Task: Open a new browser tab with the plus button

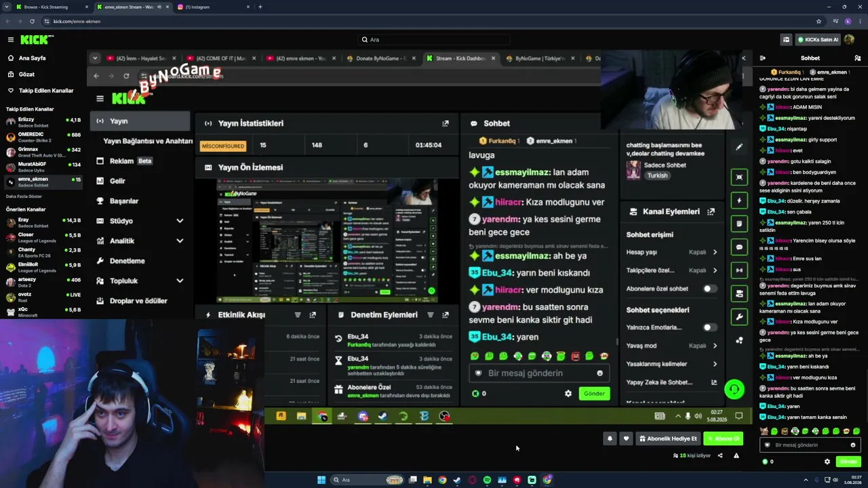Action: click(x=260, y=7)
